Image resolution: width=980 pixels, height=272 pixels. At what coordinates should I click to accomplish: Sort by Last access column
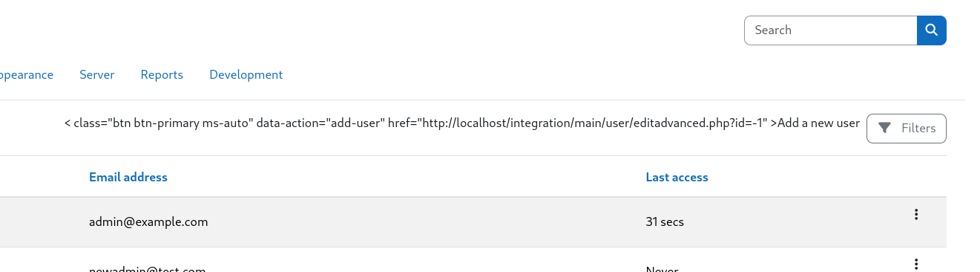coord(677,178)
